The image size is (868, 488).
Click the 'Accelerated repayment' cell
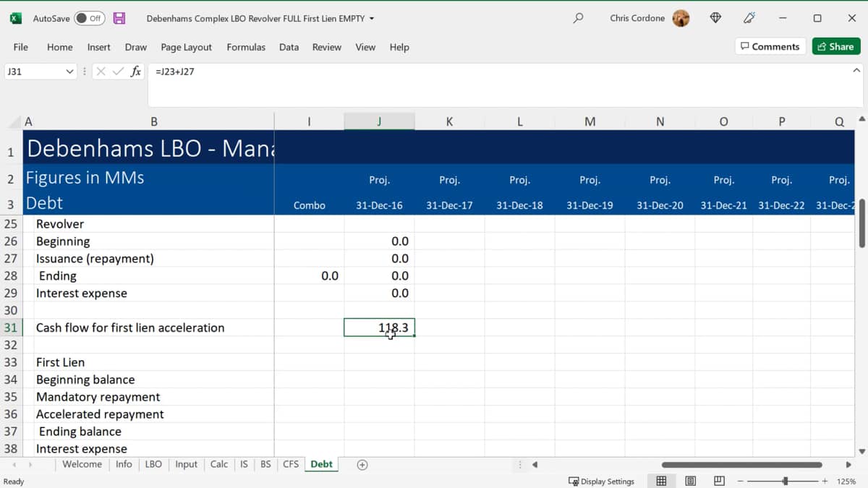coord(148,414)
